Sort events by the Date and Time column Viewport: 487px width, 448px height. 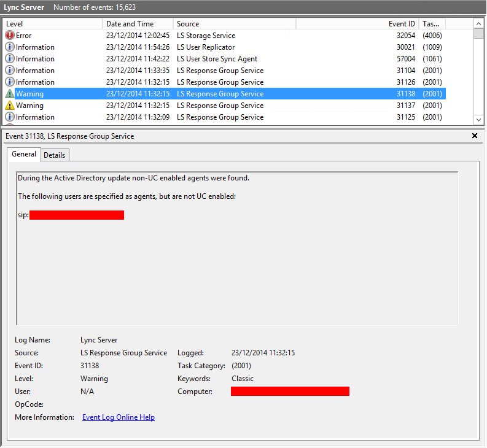138,24
